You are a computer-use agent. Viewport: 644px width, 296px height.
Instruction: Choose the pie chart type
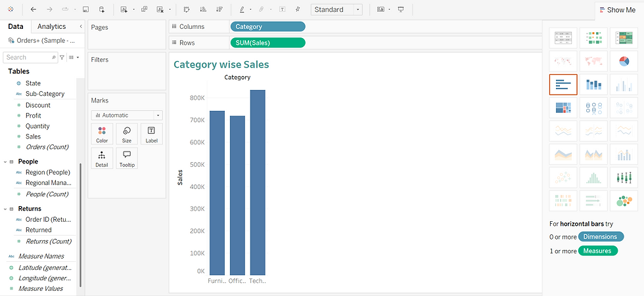[624, 62]
